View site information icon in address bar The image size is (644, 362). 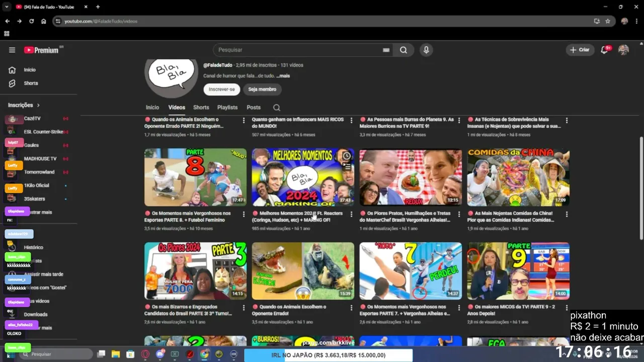58,21
